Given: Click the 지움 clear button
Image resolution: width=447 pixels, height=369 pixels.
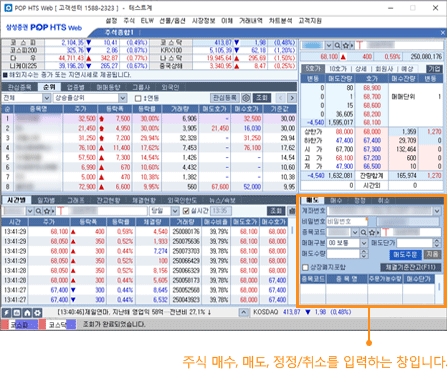Looking at the screenshot, I should (x=432, y=254).
